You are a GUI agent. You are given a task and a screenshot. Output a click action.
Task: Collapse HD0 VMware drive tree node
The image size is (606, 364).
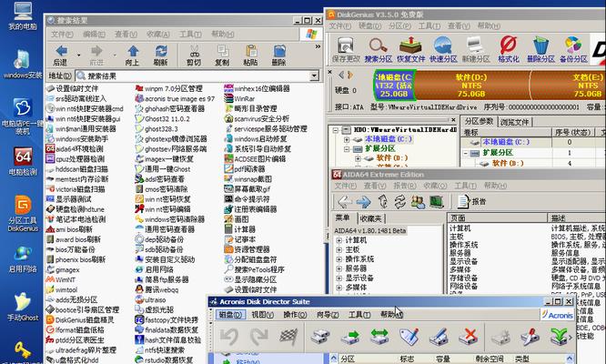coord(336,130)
